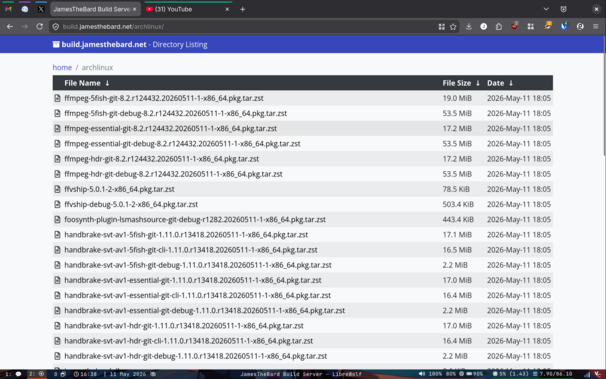Open ffmpeg-5fish-git-debug package link
Screen dimensions: 606x379
point(175,113)
